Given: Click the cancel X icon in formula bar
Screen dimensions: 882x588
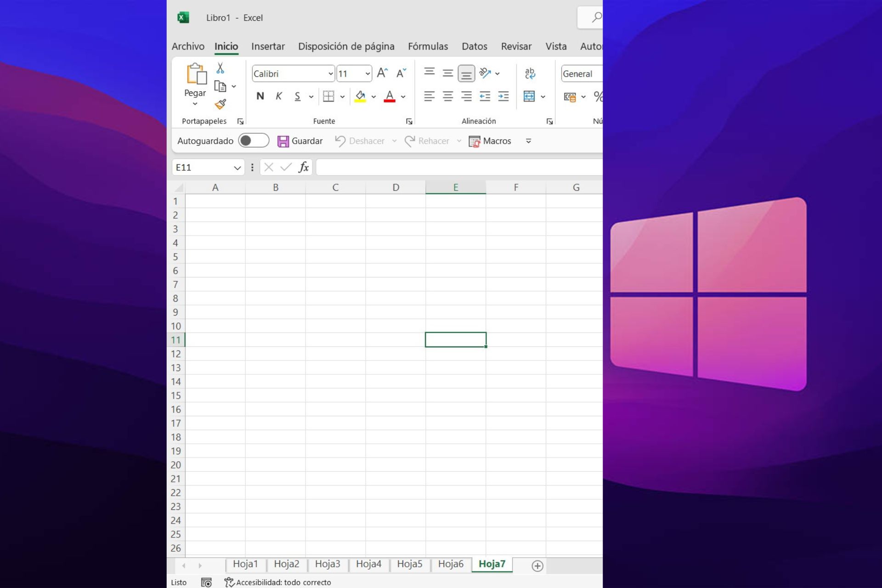Looking at the screenshot, I should point(269,167).
